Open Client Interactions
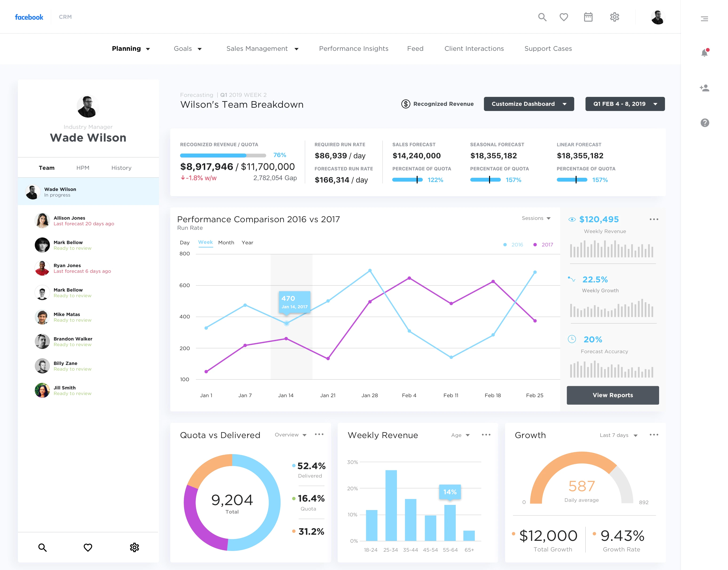The image size is (728, 570). pos(474,49)
